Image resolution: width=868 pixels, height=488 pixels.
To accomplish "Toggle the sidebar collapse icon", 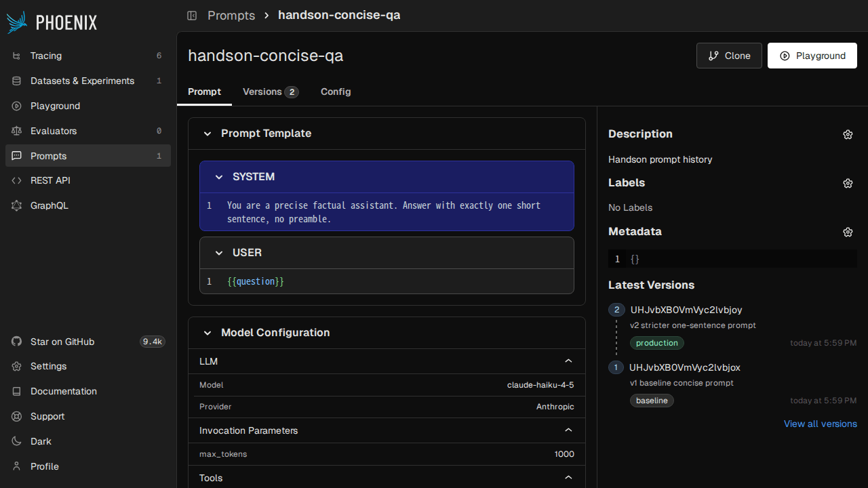I will 192,15.
